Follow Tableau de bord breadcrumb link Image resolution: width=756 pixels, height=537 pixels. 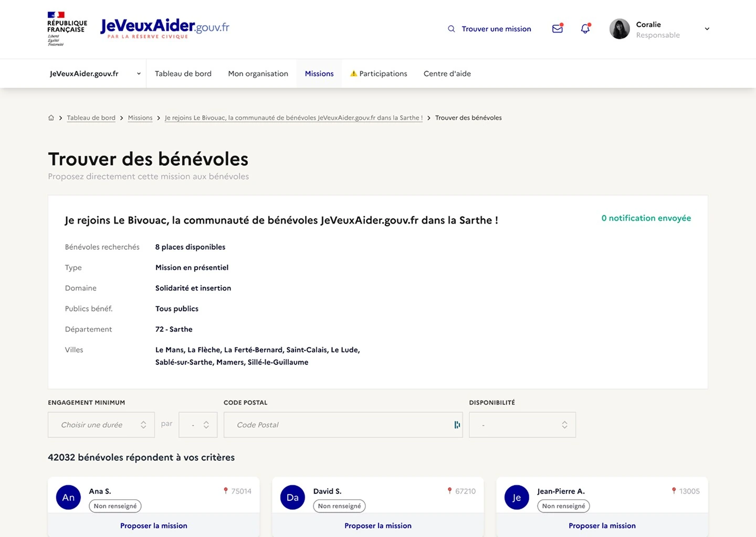coord(91,118)
